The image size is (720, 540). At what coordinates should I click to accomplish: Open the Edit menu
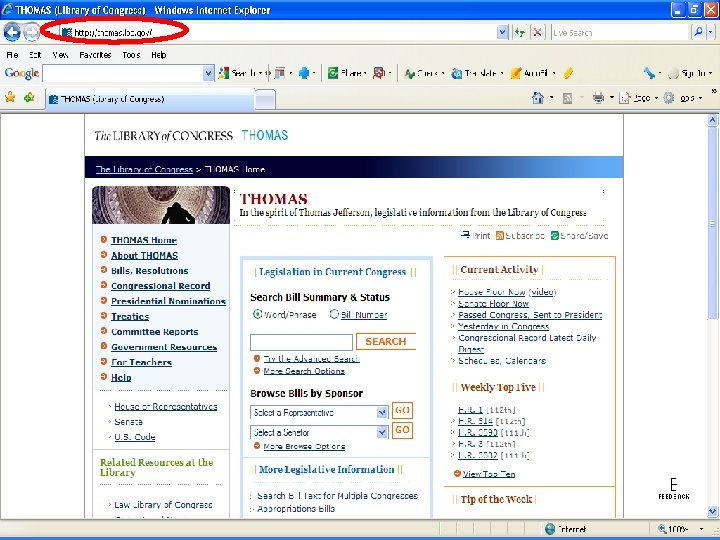point(35,55)
